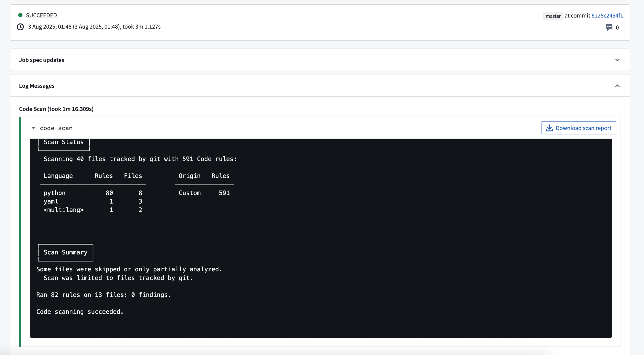Viewport: 644px width, 355px height.
Task: Open commit 6128c2454f1
Action: (607, 15)
